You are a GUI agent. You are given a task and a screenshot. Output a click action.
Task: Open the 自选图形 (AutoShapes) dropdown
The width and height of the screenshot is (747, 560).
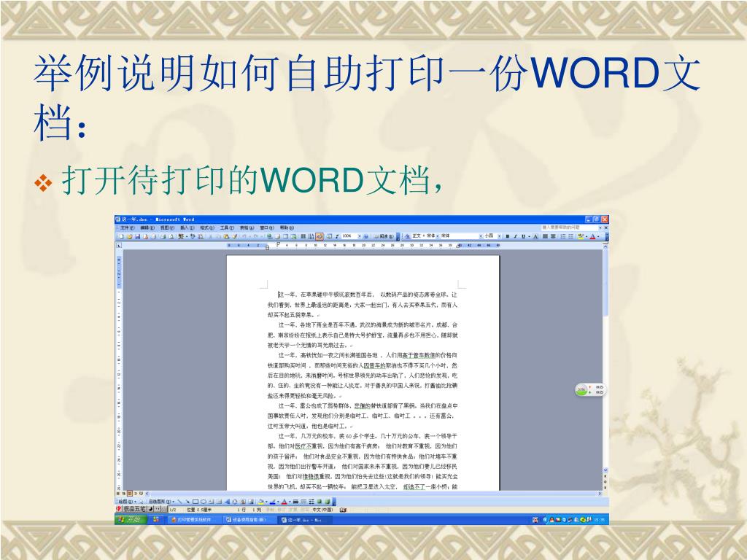(160, 502)
